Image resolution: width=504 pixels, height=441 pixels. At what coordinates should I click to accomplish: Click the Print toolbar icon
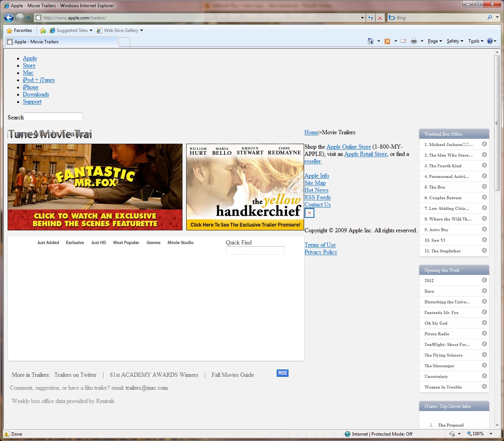414,41
